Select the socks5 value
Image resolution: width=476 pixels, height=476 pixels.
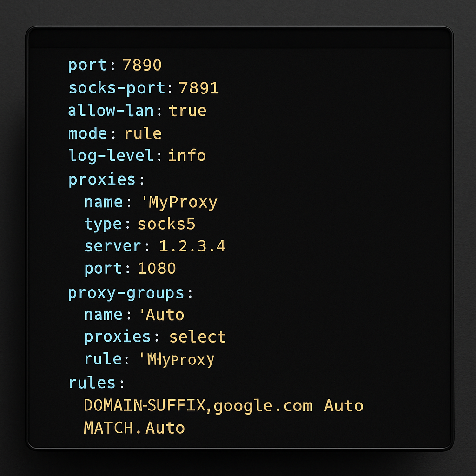(166, 224)
